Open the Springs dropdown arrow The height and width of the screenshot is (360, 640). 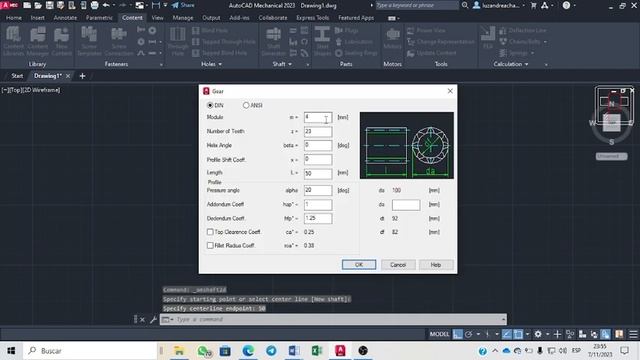(532, 53)
